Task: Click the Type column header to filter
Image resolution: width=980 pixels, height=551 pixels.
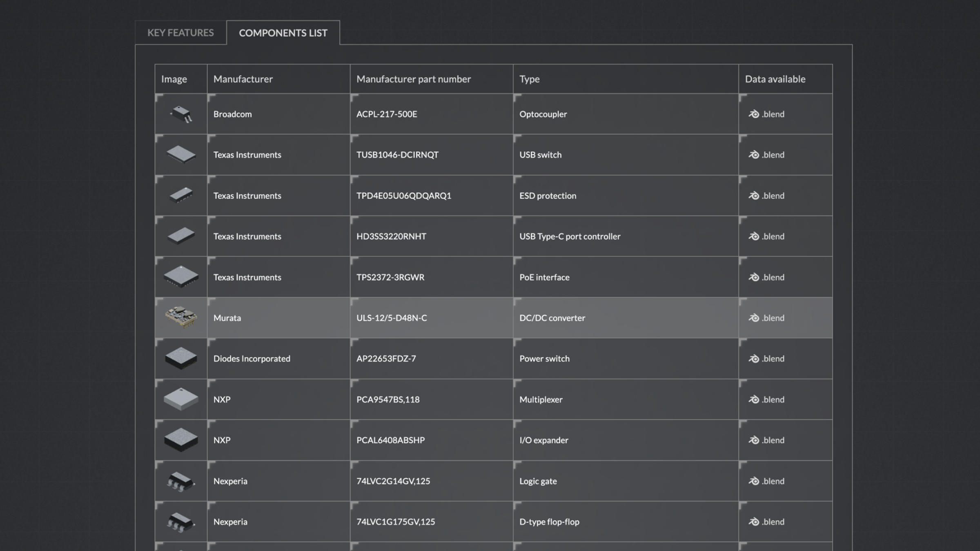Action: coord(529,78)
